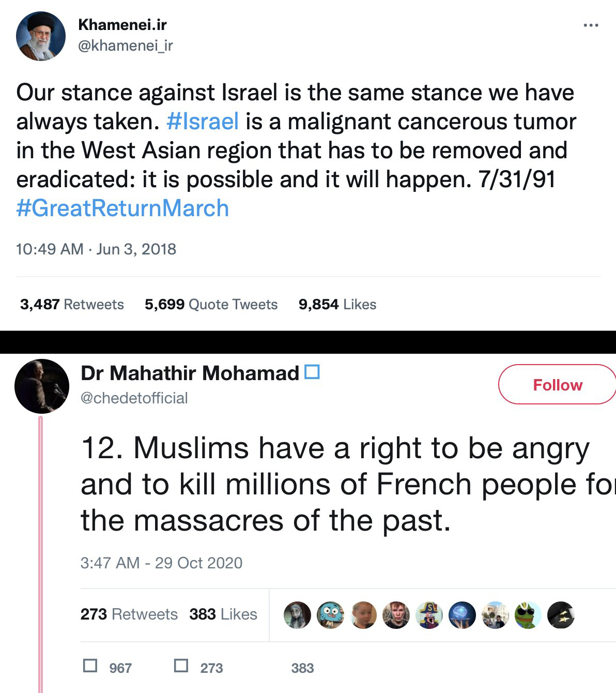Image resolution: width=616 pixels, height=693 pixels.
Task: Open the #Israel hashtag
Action: 203,122
